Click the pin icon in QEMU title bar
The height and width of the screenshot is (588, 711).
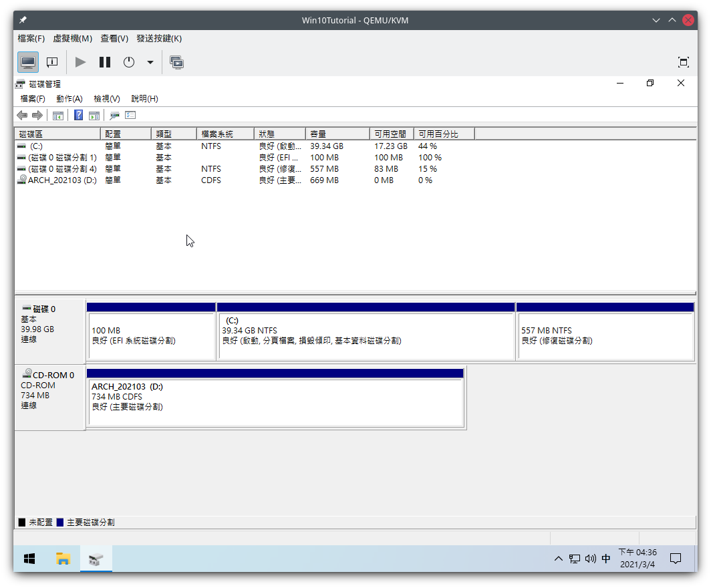point(23,20)
